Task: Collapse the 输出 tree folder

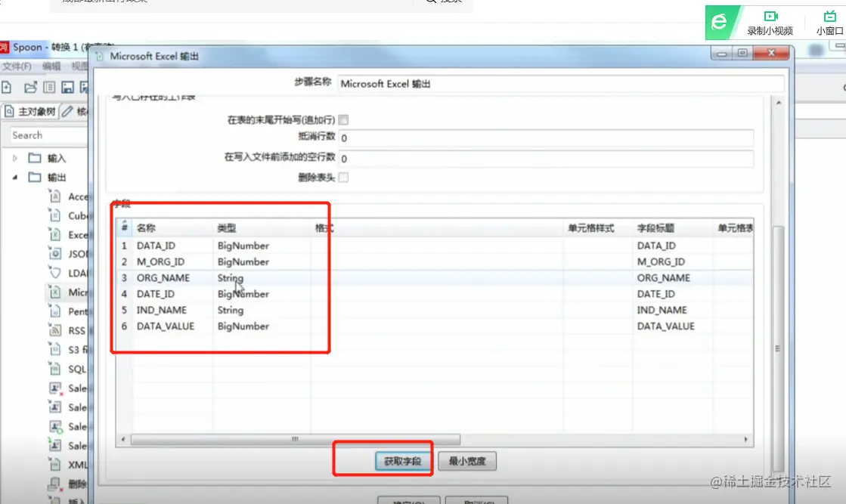Action: pos(14,177)
